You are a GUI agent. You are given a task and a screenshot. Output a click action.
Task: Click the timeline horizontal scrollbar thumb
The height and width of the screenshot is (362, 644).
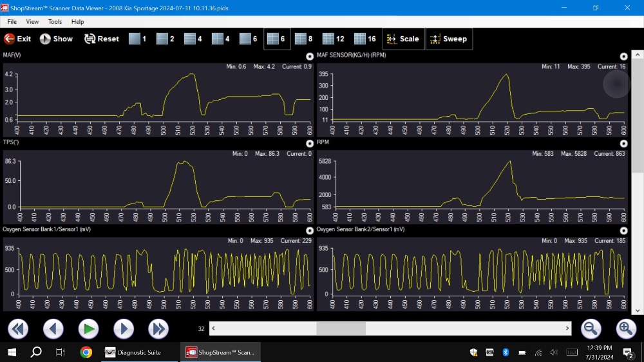(x=341, y=329)
